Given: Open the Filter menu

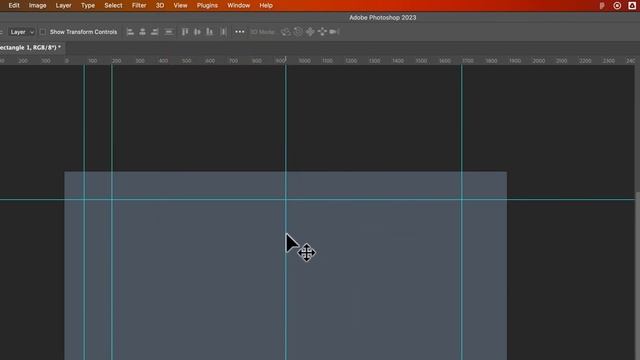Looking at the screenshot, I should point(139,6).
